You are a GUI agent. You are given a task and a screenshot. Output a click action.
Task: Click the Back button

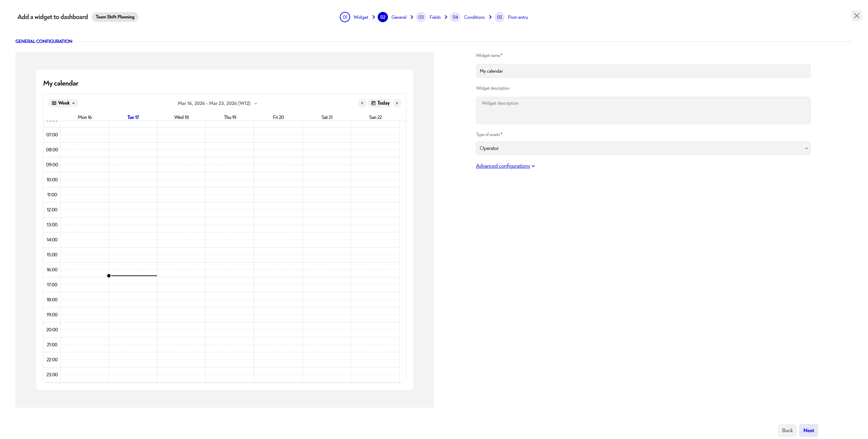pyautogui.click(x=787, y=430)
